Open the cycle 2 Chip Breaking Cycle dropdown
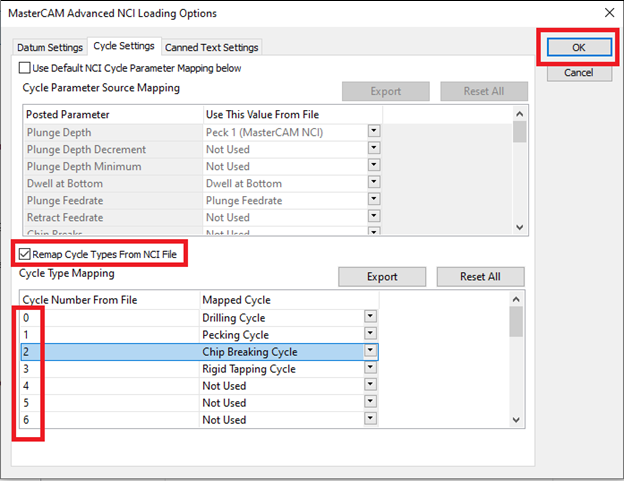This screenshot has height=481, width=624. point(370,351)
